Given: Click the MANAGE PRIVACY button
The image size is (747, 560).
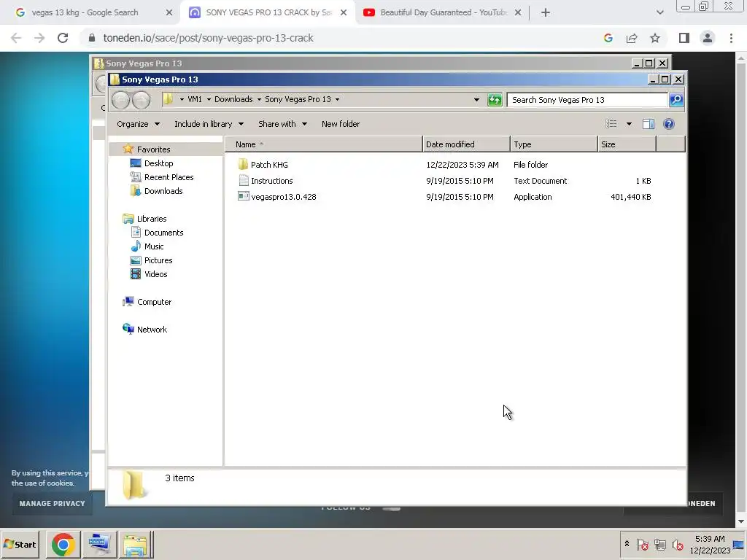Looking at the screenshot, I should tap(52, 503).
